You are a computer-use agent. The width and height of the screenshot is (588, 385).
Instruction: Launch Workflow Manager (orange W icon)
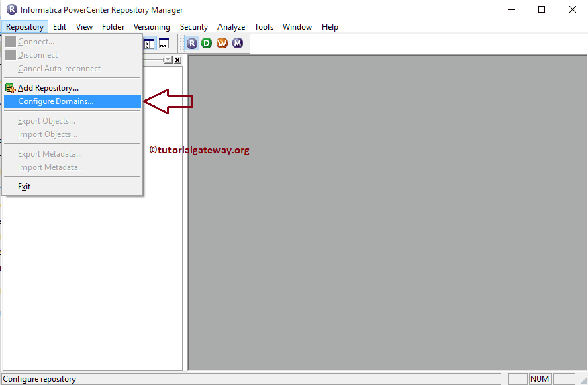pos(222,44)
